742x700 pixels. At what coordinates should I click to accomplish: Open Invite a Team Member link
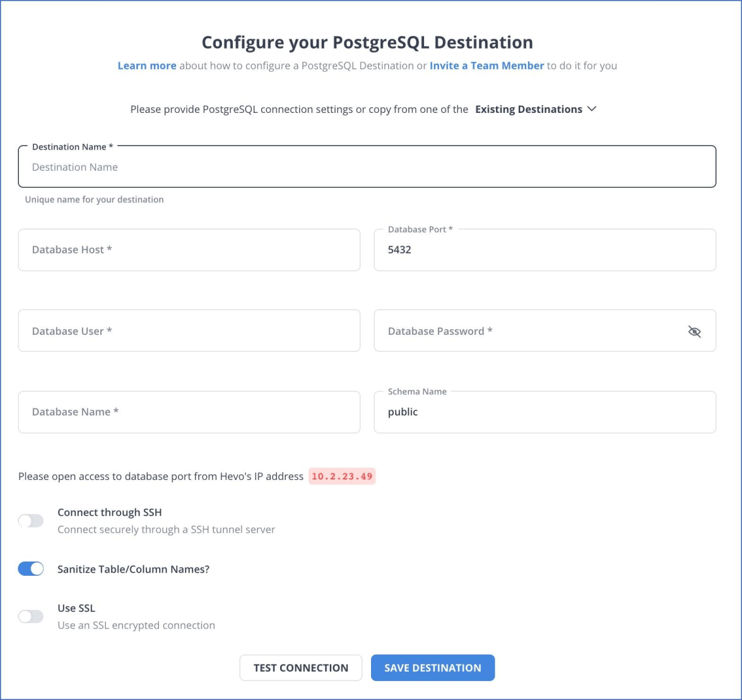click(486, 66)
